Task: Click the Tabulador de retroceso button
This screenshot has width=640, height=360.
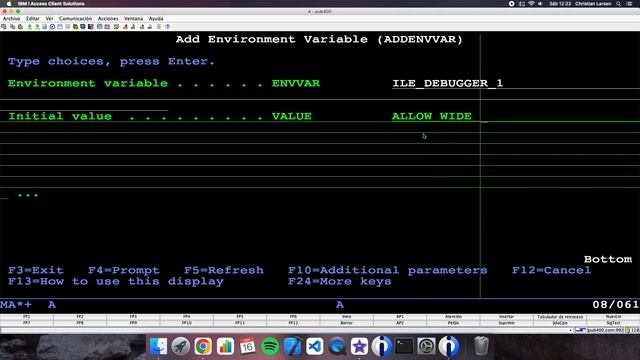Action: 560,317
